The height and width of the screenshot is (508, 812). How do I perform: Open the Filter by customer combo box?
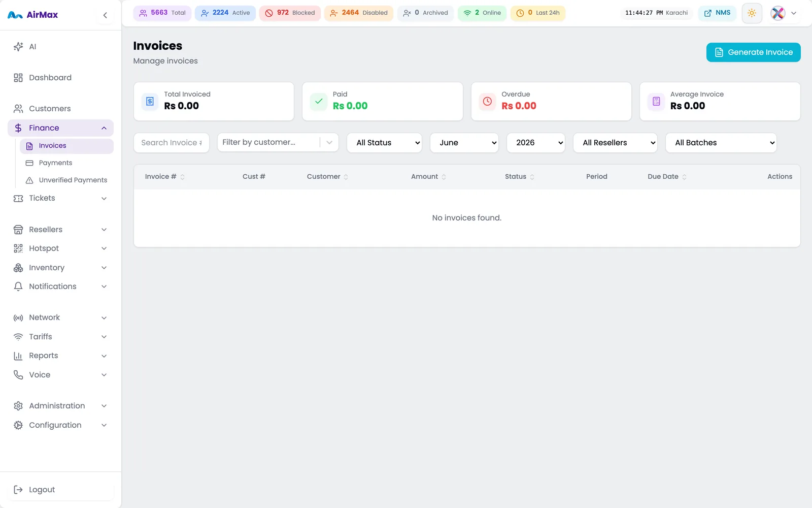[x=278, y=142]
